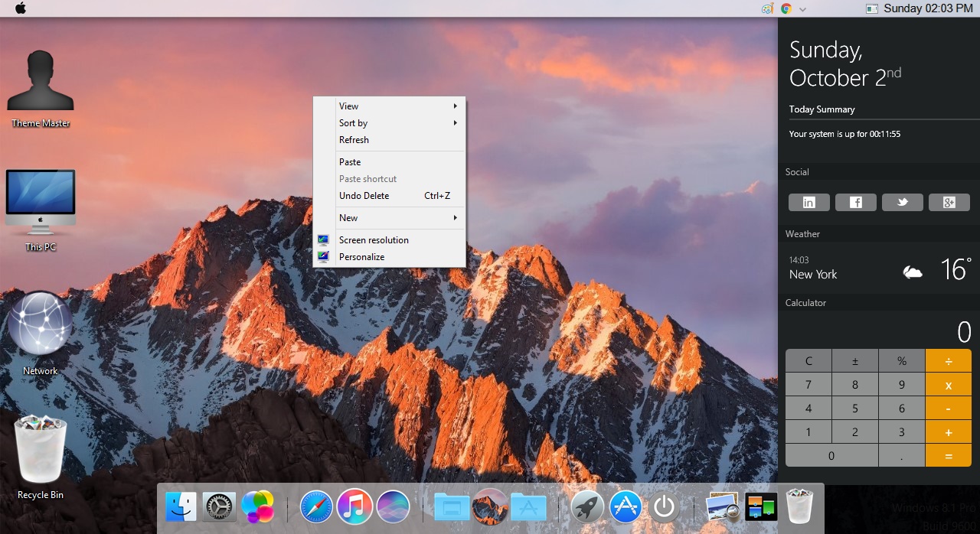Expand the Sort by submenu
Screen dimensions: 980x534
tap(390, 123)
